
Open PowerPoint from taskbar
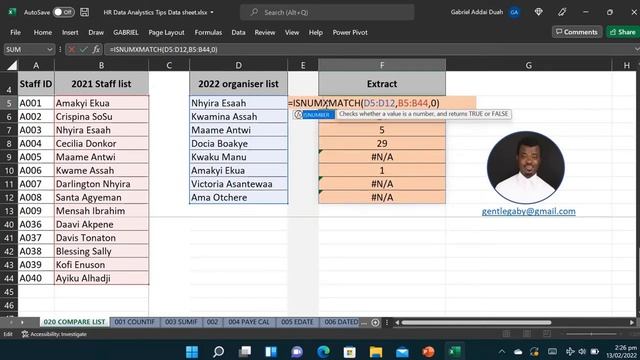(x=428, y=351)
